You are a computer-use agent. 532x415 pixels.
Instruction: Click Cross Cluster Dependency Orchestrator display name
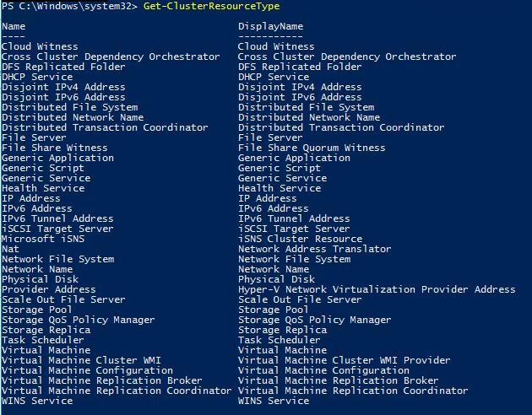(x=347, y=57)
